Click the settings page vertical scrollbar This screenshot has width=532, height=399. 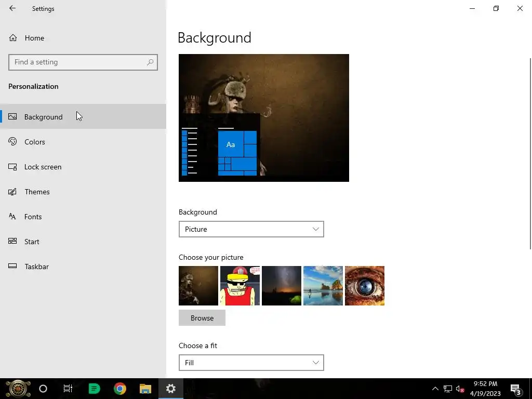(x=530, y=154)
